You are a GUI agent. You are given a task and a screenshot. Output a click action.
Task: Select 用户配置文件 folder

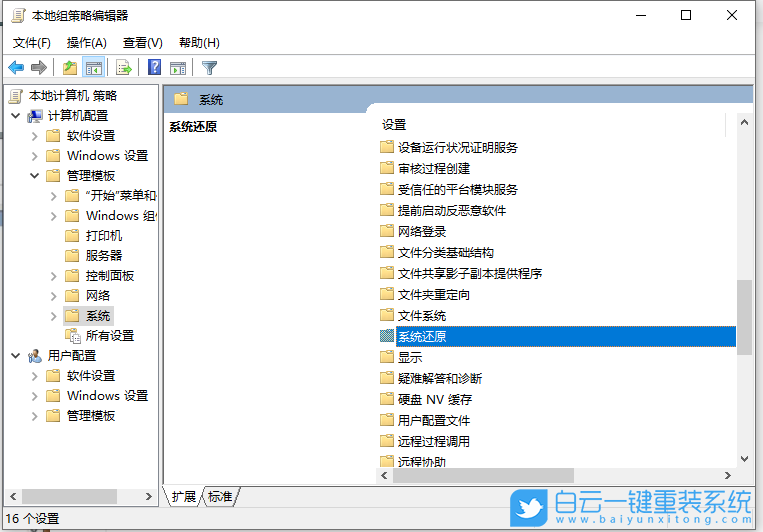click(x=434, y=421)
